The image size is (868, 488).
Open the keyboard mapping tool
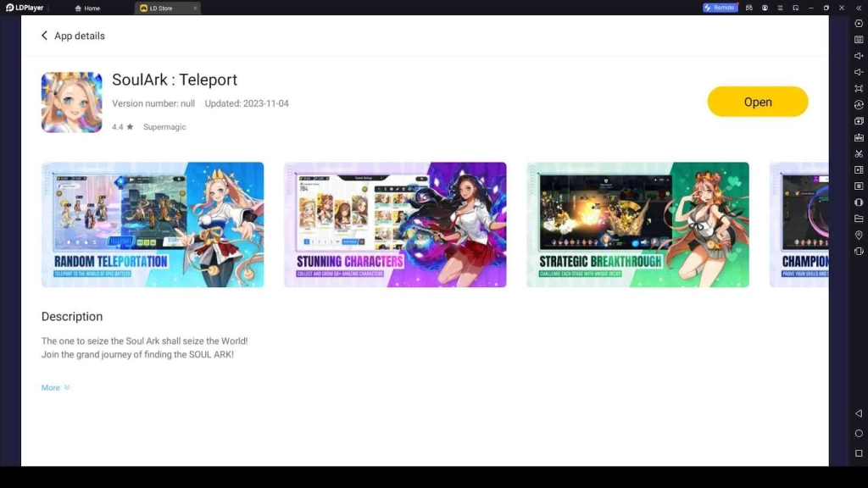[x=859, y=39]
